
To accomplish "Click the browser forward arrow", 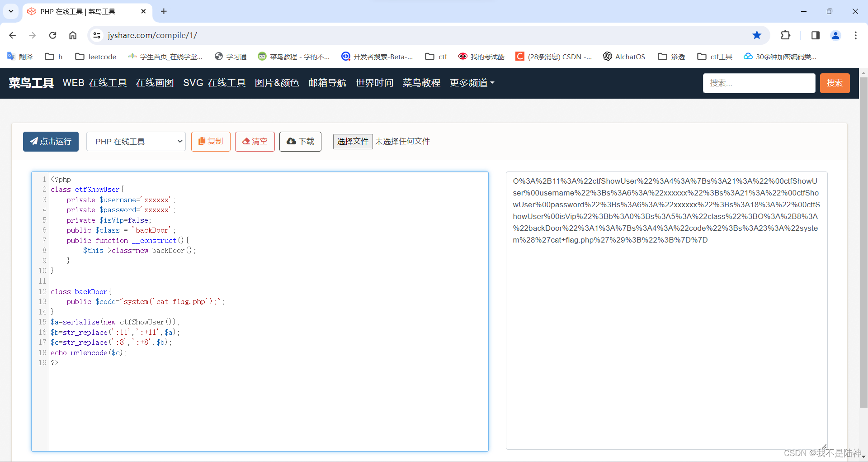I will click(32, 35).
